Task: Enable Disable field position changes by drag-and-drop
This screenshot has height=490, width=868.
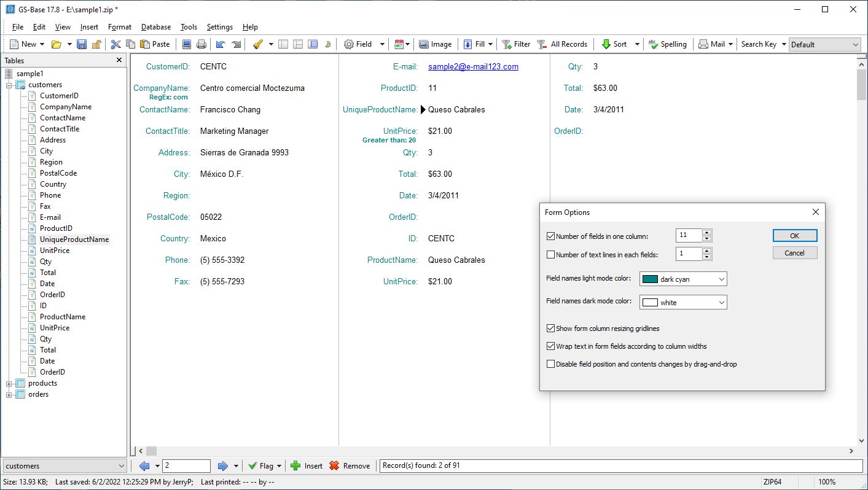Action: pos(550,364)
